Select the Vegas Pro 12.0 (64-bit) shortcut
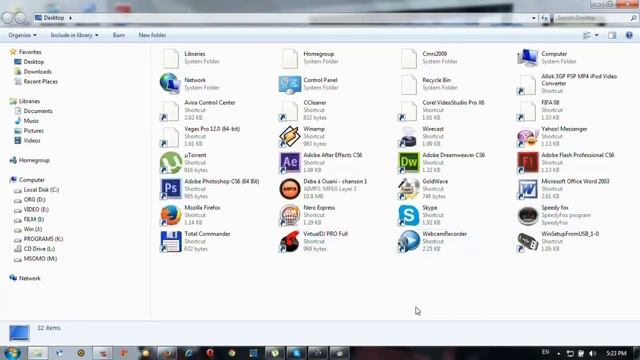The image size is (640, 360). [x=200, y=136]
